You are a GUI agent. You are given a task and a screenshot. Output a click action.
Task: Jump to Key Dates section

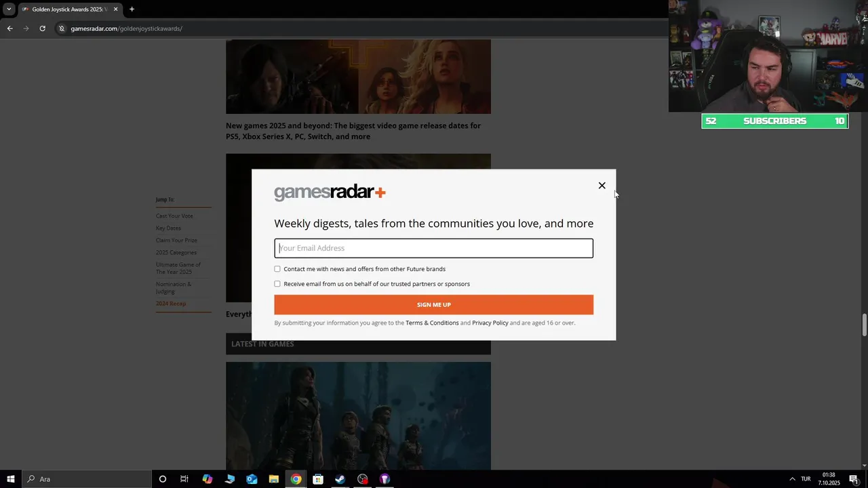(168, 228)
